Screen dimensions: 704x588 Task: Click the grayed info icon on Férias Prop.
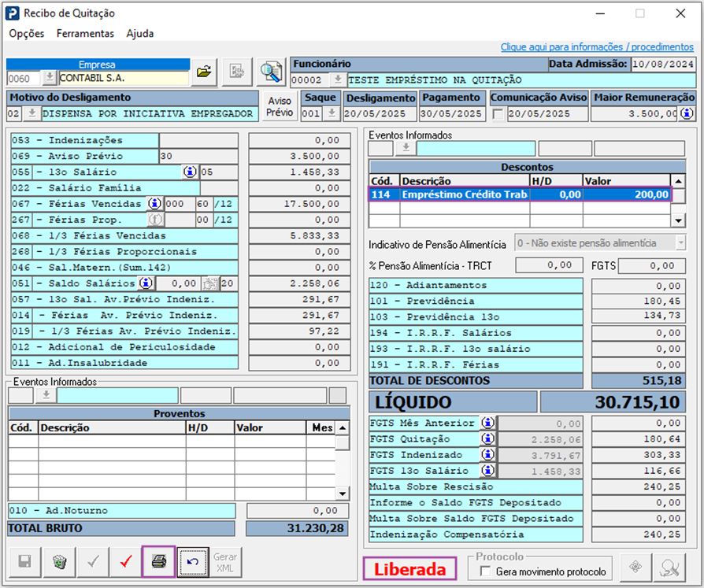(x=155, y=220)
